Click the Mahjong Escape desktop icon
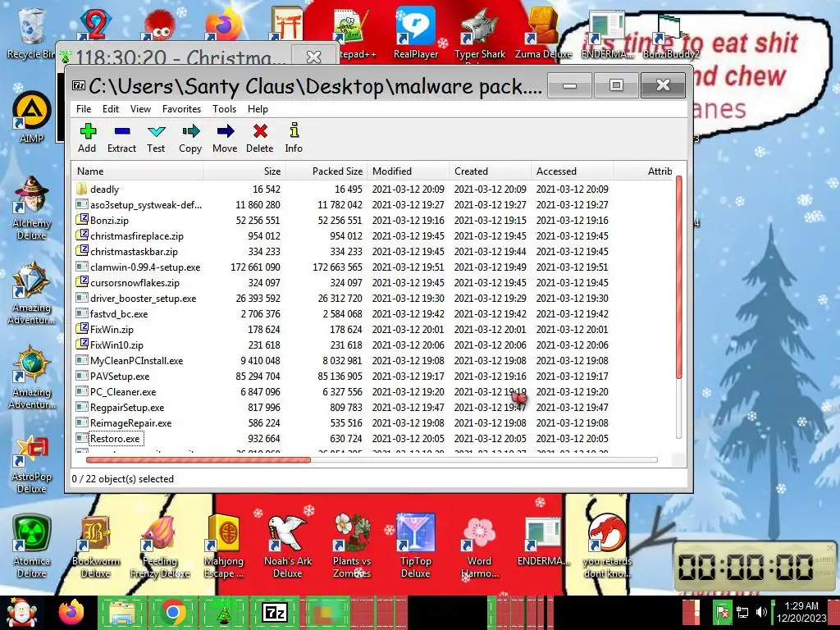 pyautogui.click(x=224, y=546)
